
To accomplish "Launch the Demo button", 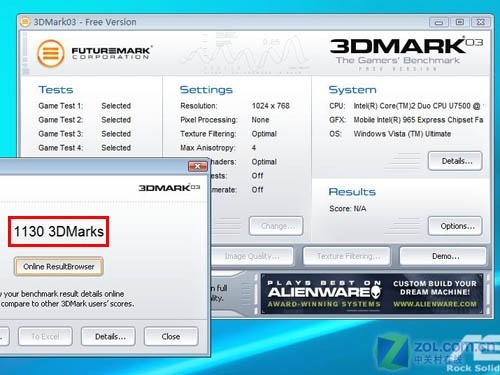I will pos(443,256).
